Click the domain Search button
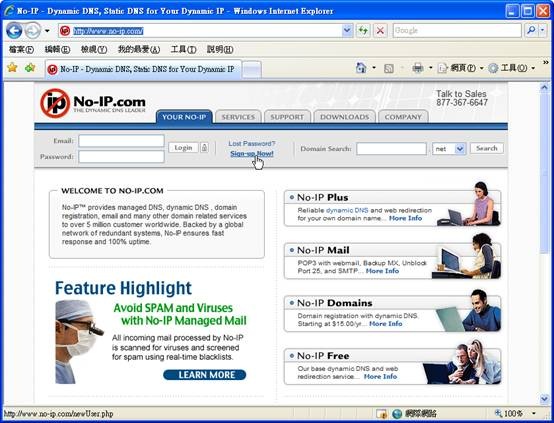The image size is (554, 423). click(x=487, y=148)
